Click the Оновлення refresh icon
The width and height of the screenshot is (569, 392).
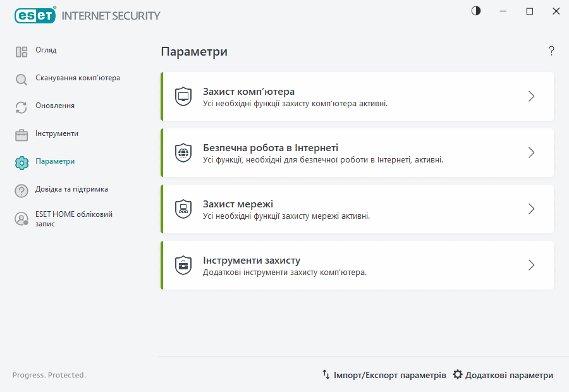click(21, 106)
